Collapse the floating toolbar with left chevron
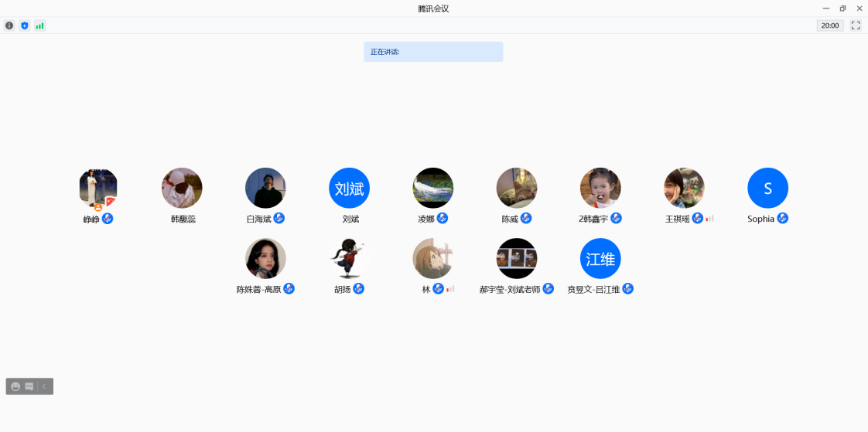Screen dimensions: 868x432 pos(44,386)
